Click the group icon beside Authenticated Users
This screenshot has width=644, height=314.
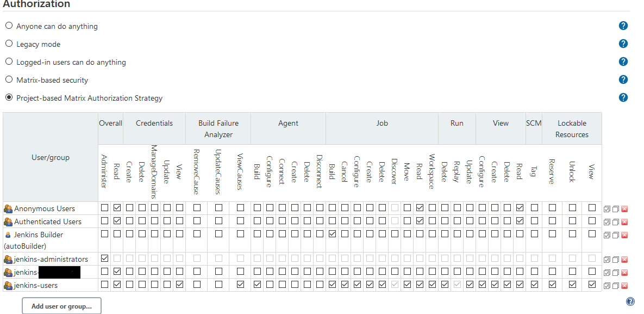[x=8, y=222]
